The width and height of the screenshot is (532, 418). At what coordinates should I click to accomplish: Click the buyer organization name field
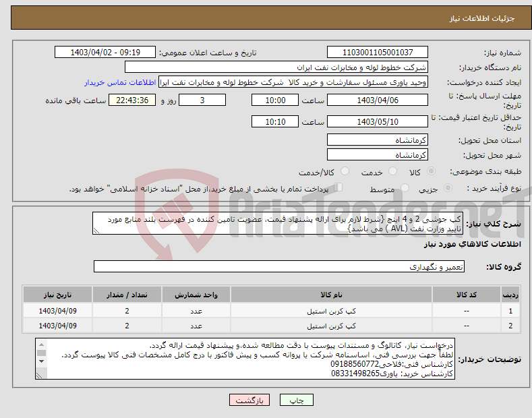click(276, 67)
